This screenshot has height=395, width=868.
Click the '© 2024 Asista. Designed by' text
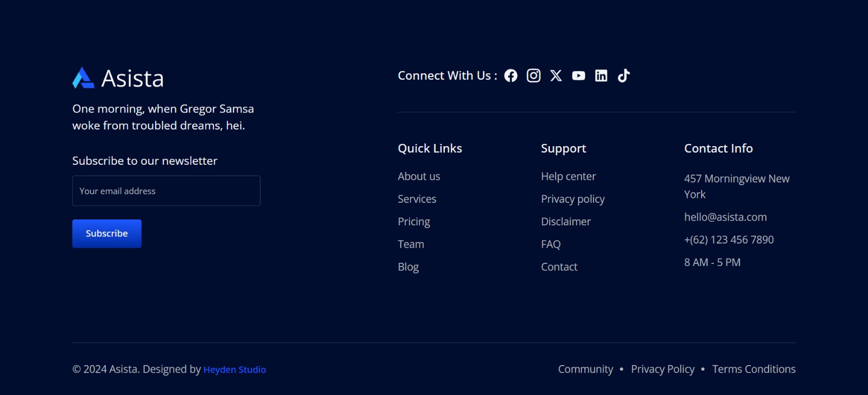[136, 369]
